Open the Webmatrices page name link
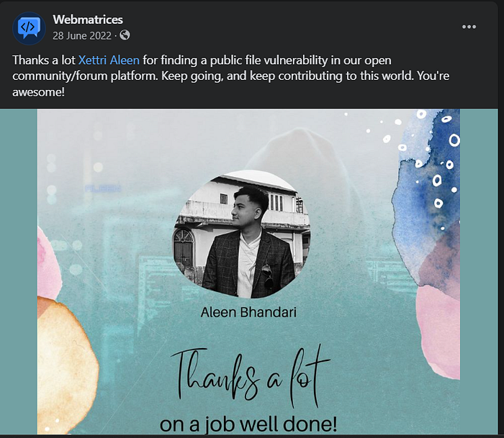The height and width of the screenshot is (438, 504). coord(88,19)
